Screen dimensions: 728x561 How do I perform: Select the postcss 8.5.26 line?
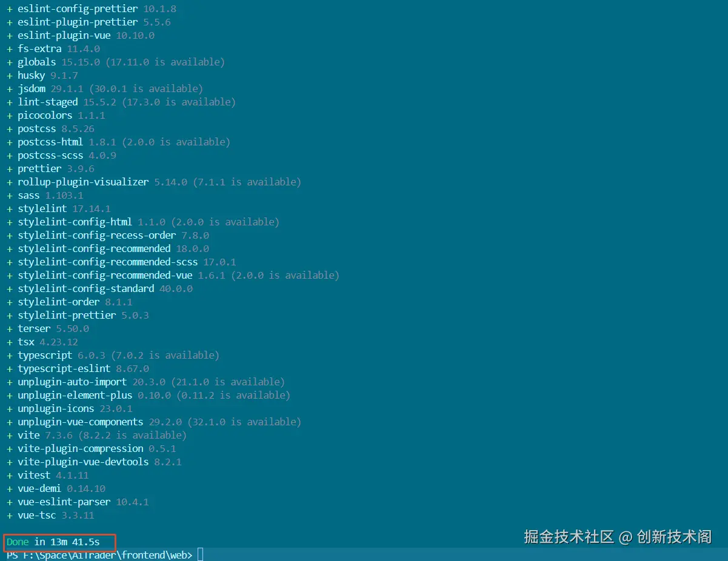point(50,129)
